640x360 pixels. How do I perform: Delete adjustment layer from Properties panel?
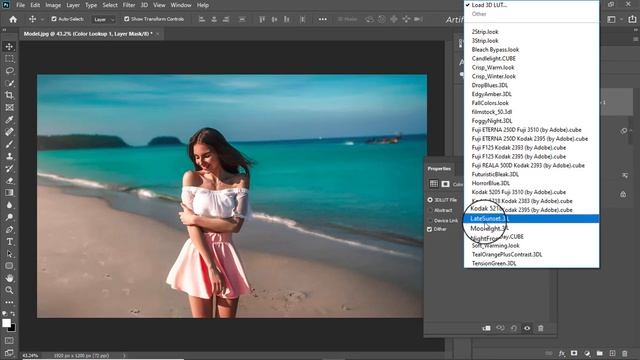point(540,328)
